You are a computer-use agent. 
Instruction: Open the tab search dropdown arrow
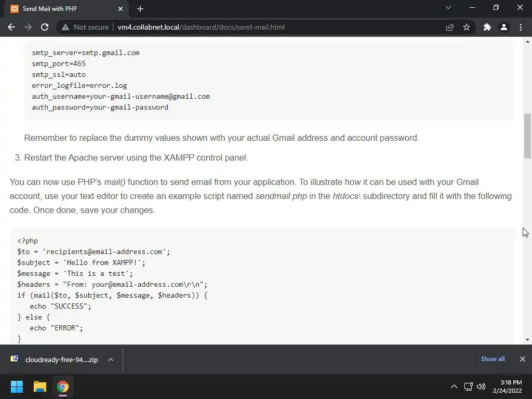(x=448, y=7)
